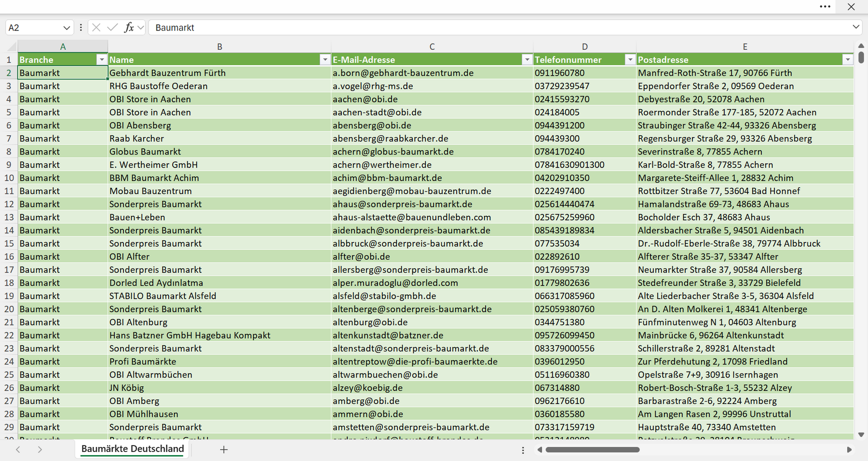The image size is (868, 461).
Task: Select cell Globus Baumarkt
Action: pos(219,152)
